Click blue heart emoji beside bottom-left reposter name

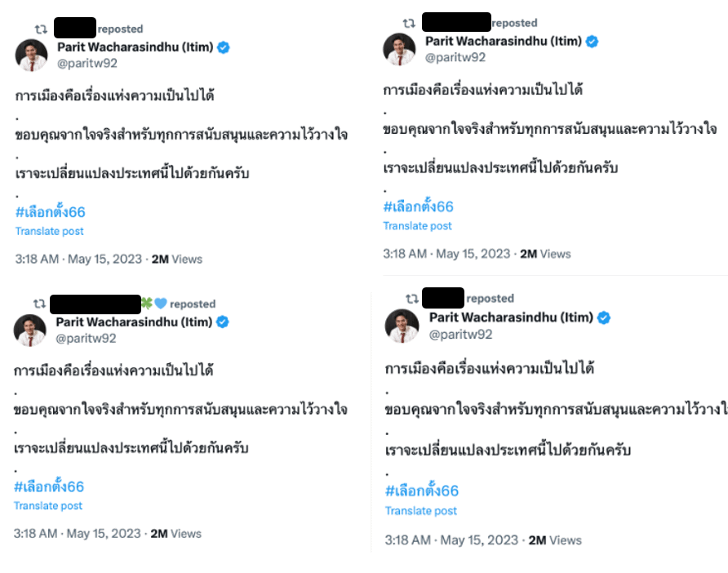click(x=160, y=304)
